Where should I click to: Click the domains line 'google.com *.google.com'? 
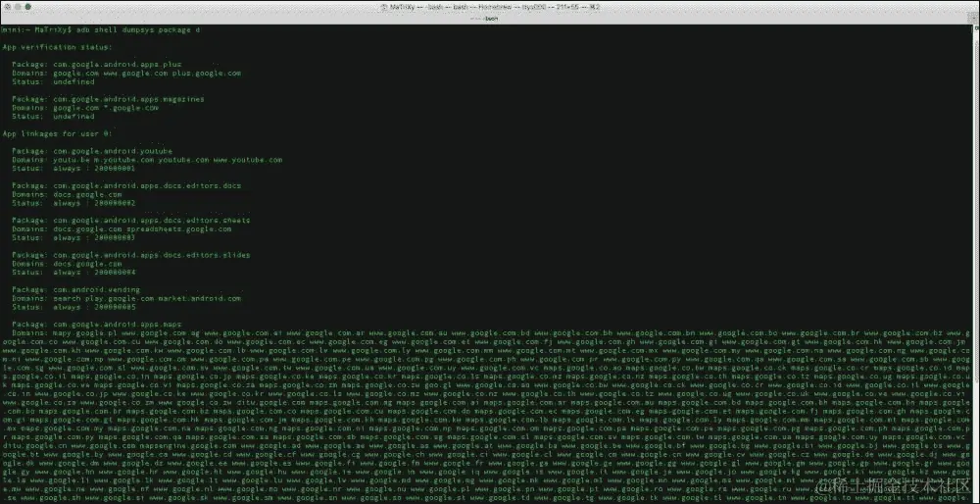tap(85, 108)
